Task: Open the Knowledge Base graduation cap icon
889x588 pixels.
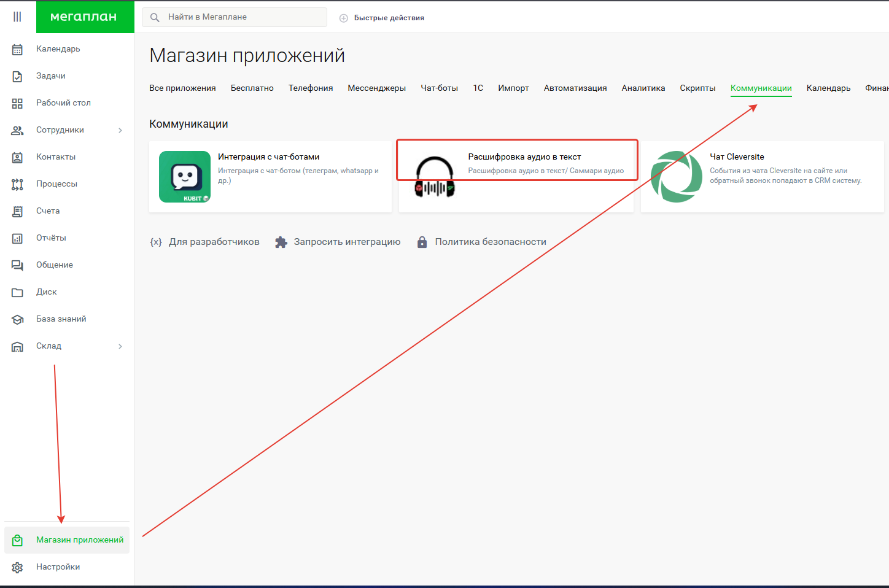Action: point(17,319)
